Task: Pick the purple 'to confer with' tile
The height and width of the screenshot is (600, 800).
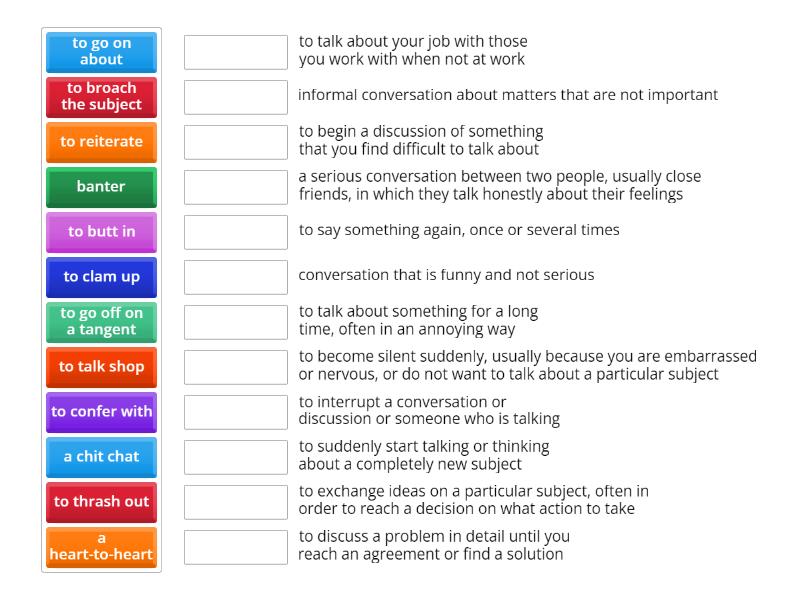Action: 101,412
